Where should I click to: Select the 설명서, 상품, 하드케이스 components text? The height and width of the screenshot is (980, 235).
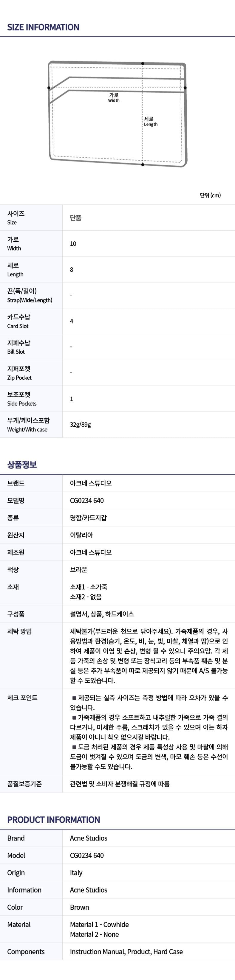click(x=102, y=614)
